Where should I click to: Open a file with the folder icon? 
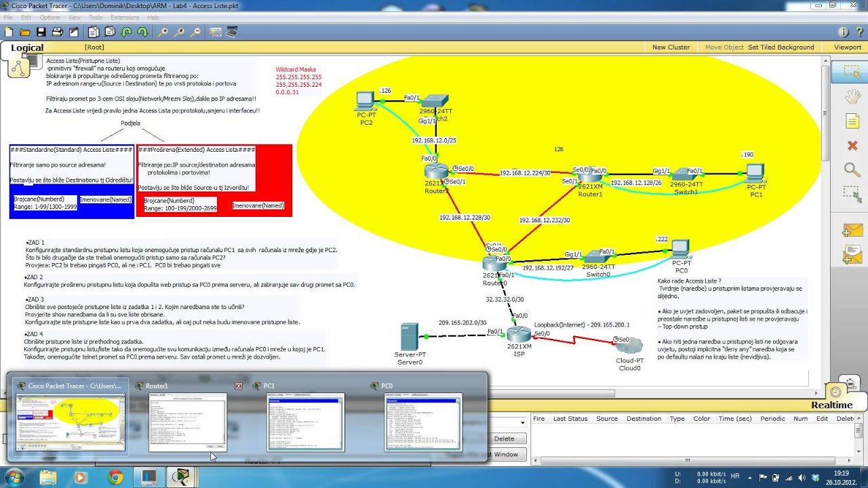click(x=25, y=32)
